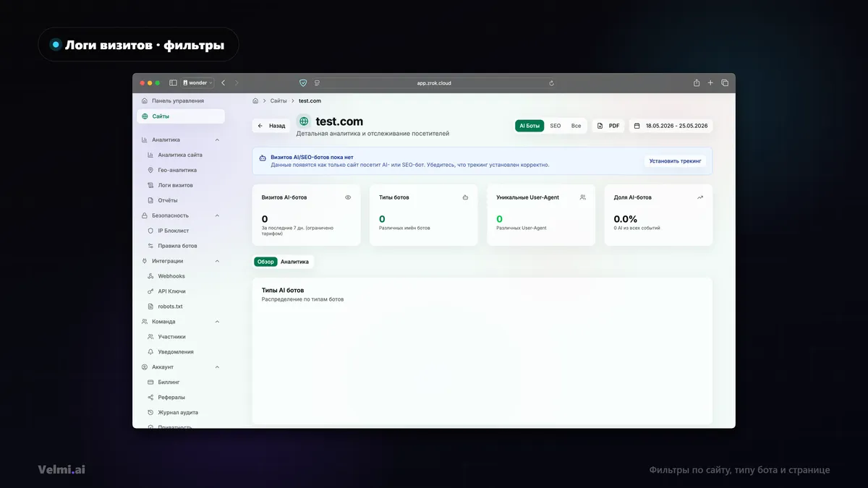Select the SEO filter
The width and height of the screenshot is (868, 488).
pos(556,126)
